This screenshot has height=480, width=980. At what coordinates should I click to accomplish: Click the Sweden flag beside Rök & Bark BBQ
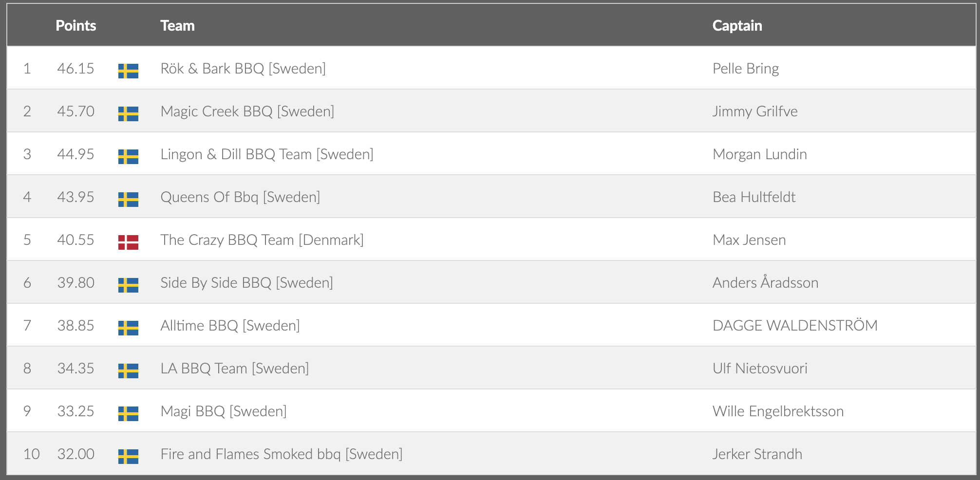point(128,71)
